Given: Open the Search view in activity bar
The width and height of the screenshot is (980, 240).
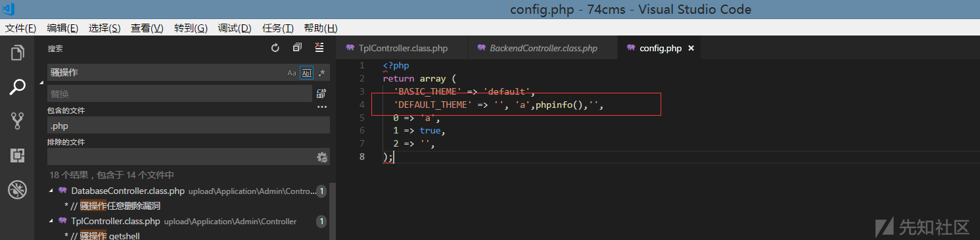Looking at the screenshot, I should [x=18, y=87].
